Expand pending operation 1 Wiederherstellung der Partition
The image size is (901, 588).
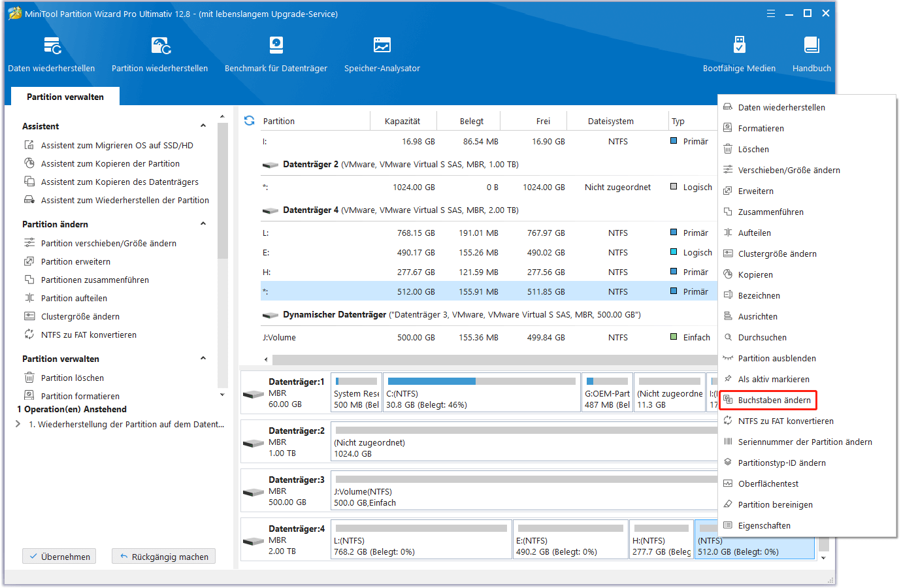point(18,424)
